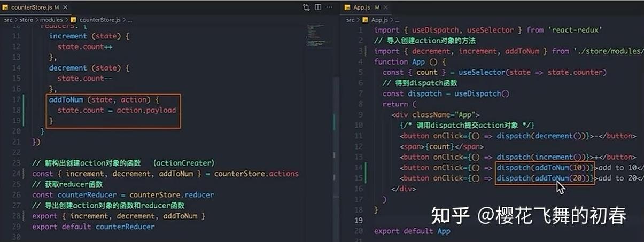This screenshot has width=644, height=242.
Task: Expand symbol breadcrumb '...' after counterStore.js
Action: [x=129, y=20]
